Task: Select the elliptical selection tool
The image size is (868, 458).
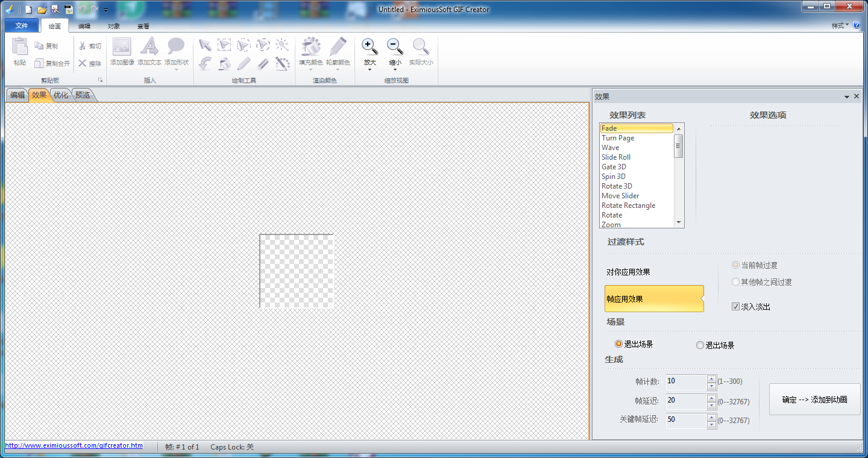Action: [x=244, y=45]
